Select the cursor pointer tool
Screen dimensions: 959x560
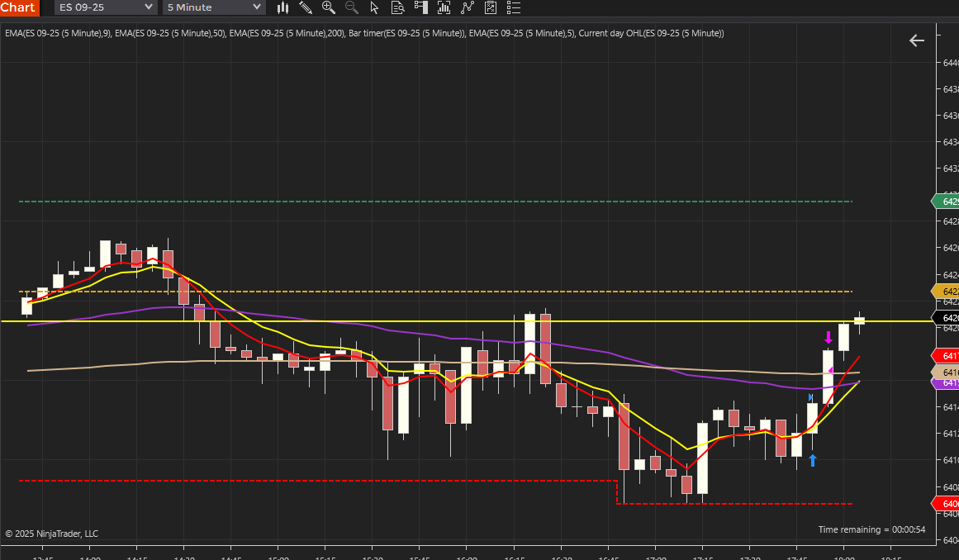click(x=374, y=7)
